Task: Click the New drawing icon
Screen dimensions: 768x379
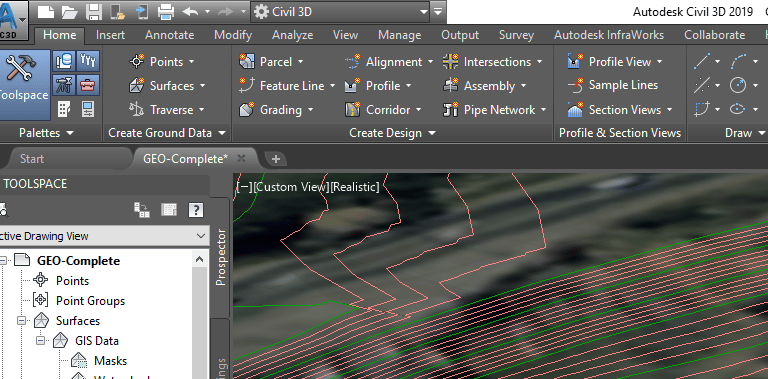Action: tap(46, 11)
